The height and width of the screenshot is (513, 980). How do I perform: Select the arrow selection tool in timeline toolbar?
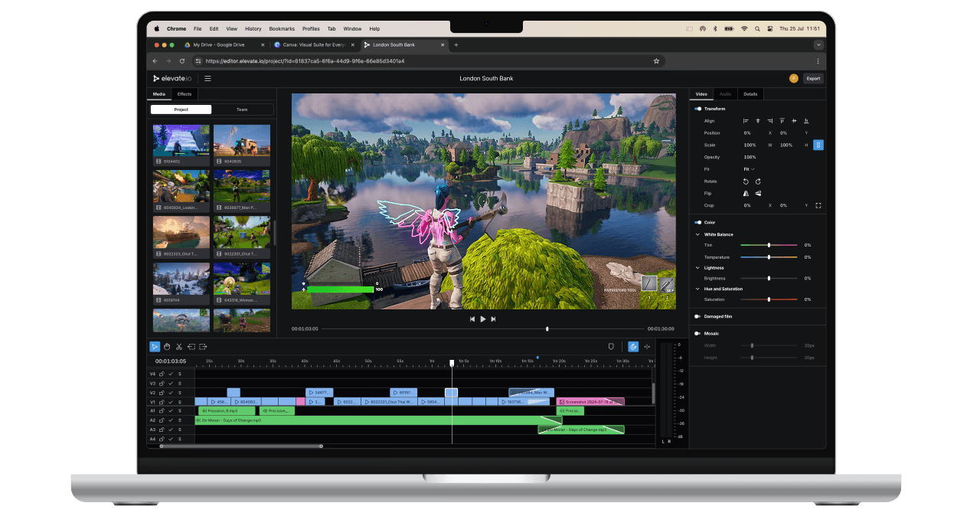(x=155, y=347)
